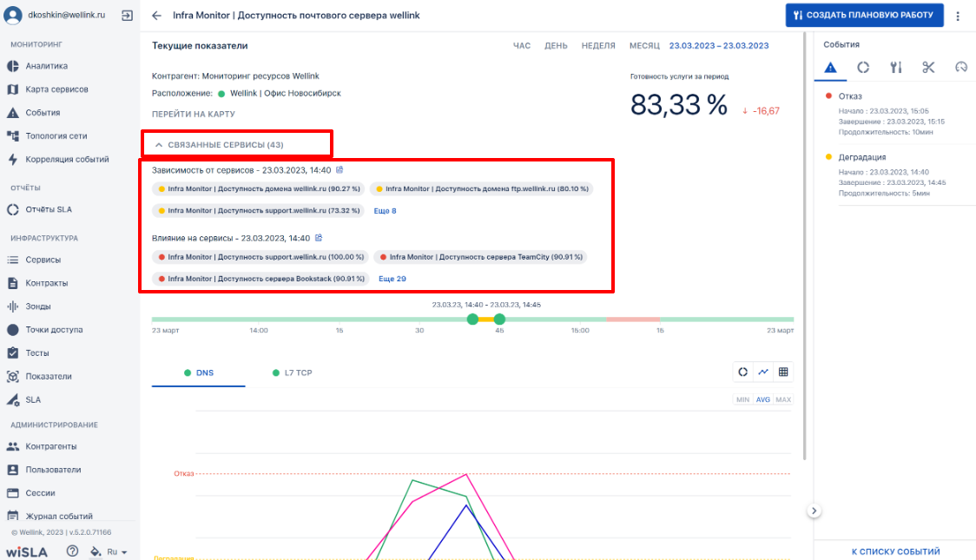Follow the Перейти на карту link
The image size is (976, 560).
[x=194, y=114]
